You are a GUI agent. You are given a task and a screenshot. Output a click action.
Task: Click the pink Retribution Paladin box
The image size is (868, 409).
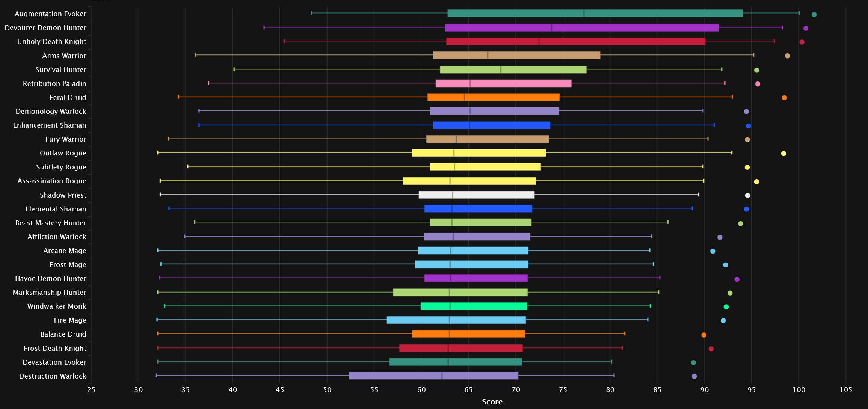pyautogui.click(x=503, y=83)
